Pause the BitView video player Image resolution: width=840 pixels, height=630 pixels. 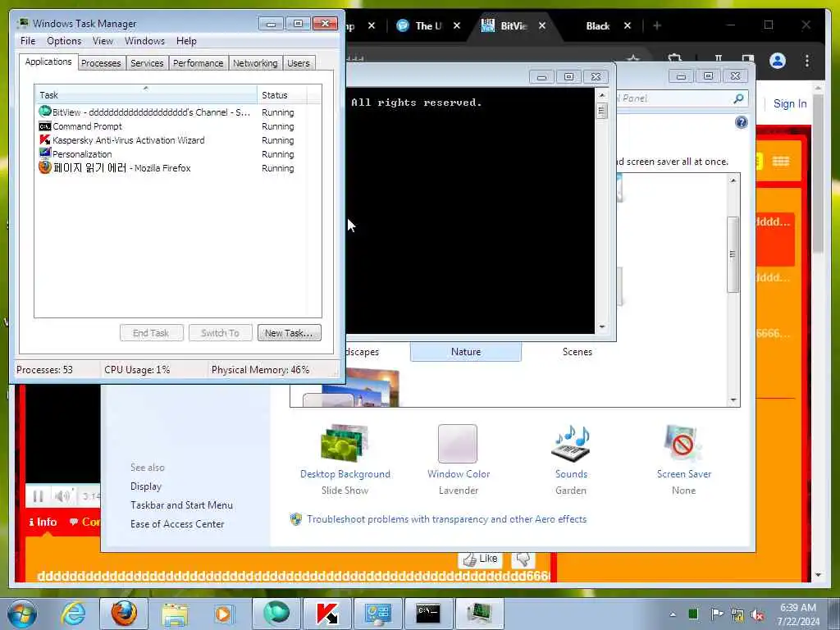38,496
